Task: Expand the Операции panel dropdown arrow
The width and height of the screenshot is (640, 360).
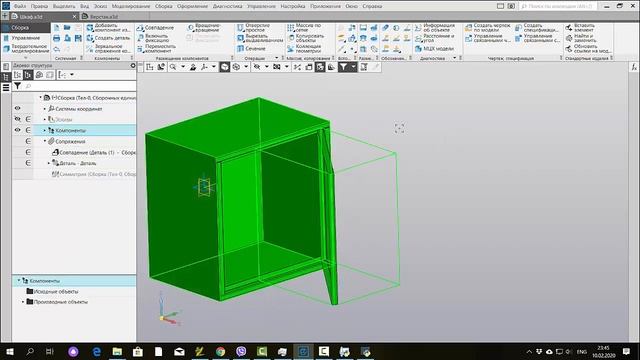Action: 277,58
